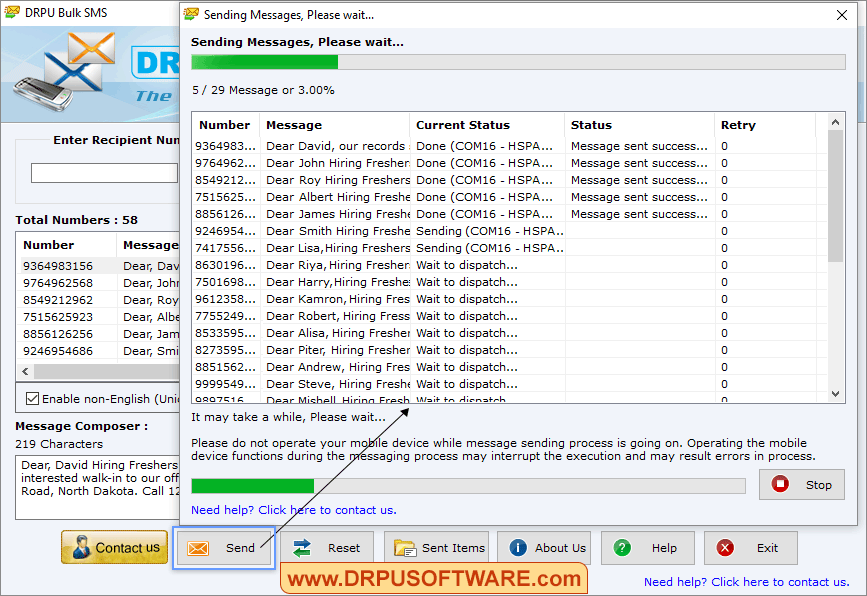The image size is (867, 596).
Task: Close the Sending Messages dialog
Action: point(842,15)
